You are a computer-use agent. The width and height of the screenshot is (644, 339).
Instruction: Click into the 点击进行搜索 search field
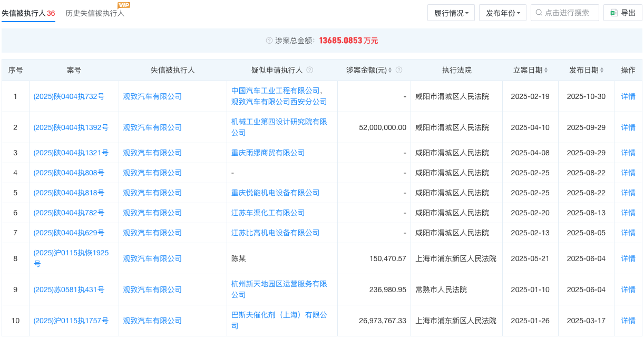[x=569, y=13]
